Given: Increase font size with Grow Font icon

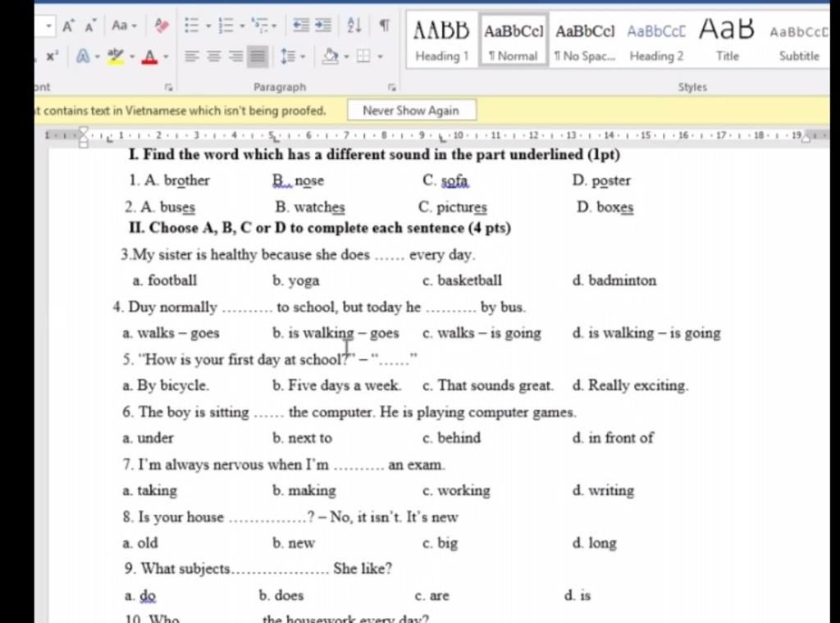Looking at the screenshot, I should 68,25.
